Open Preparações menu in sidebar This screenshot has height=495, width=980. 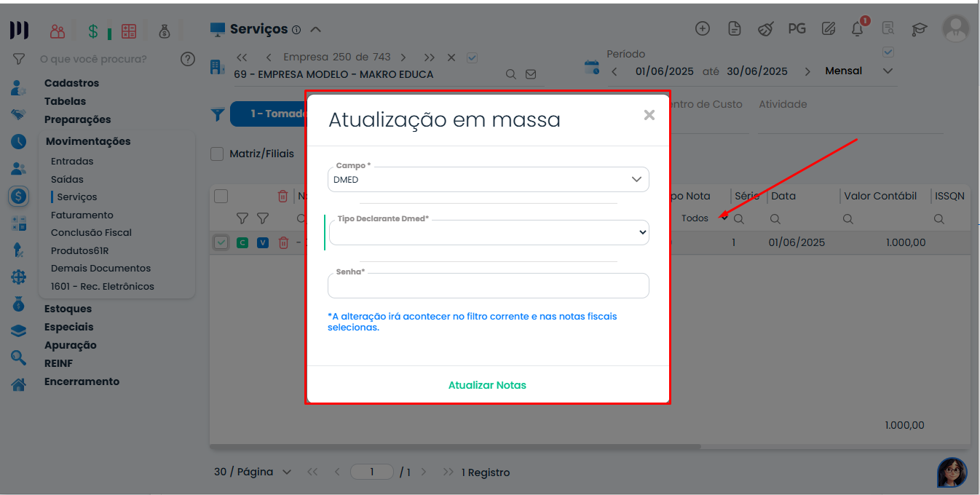77,119
